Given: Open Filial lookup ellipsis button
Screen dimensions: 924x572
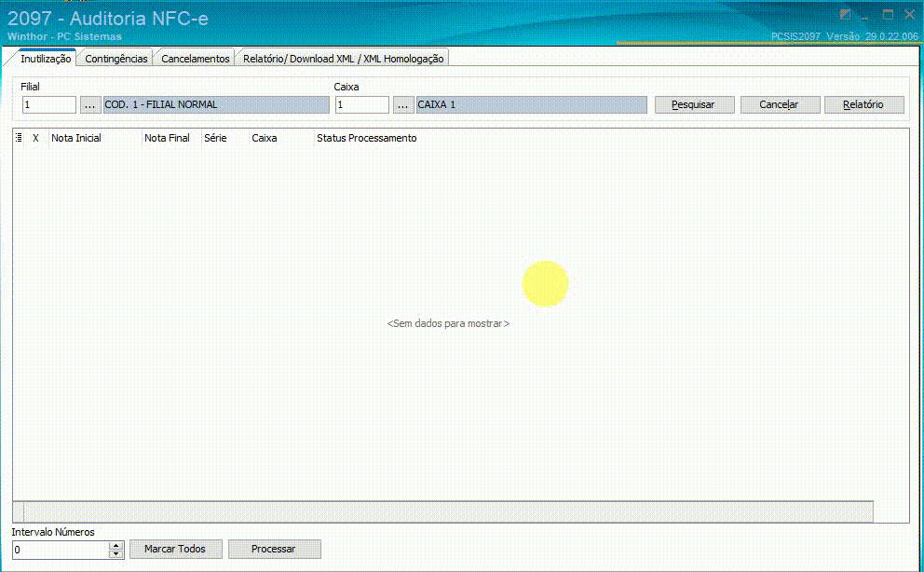Looking at the screenshot, I should [x=89, y=105].
